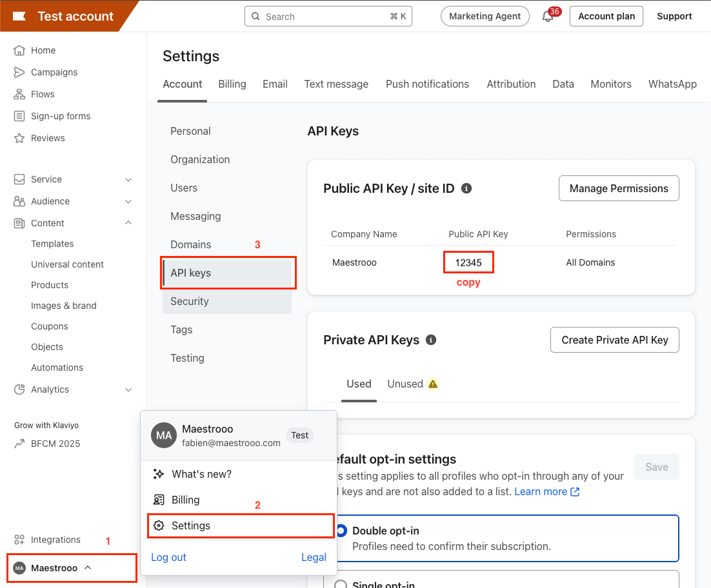Click the Marketing Agent button
Screen dimensions: 711x588
click(485, 16)
